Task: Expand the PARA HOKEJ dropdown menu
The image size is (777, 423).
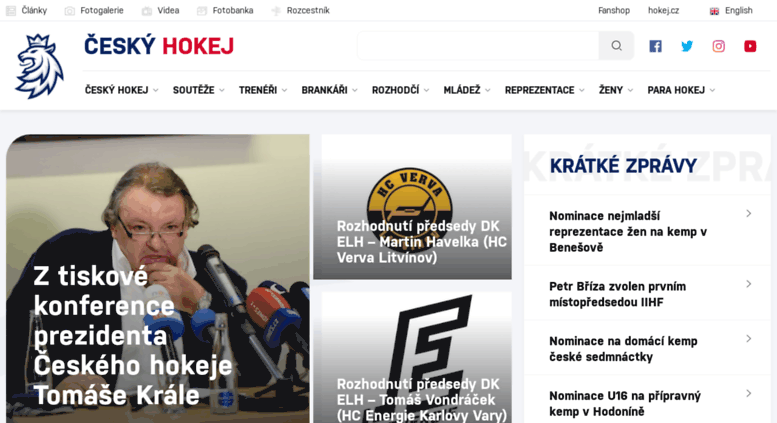Action: pyautogui.click(x=681, y=90)
